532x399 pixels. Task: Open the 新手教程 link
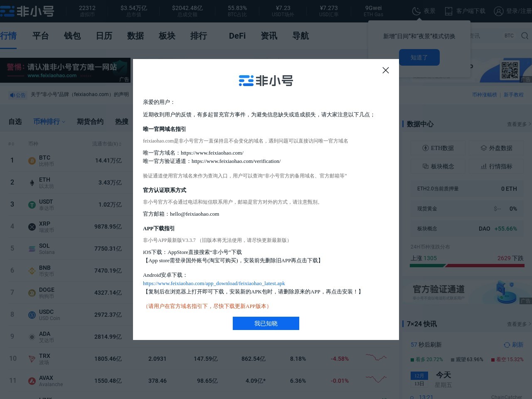point(514,95)
